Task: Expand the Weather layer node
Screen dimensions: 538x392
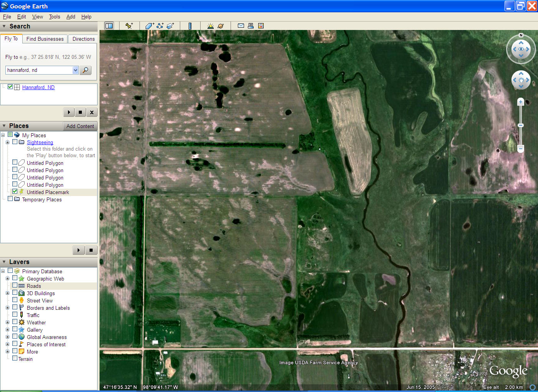Action: pyautogui.click(x=7, y=322)
